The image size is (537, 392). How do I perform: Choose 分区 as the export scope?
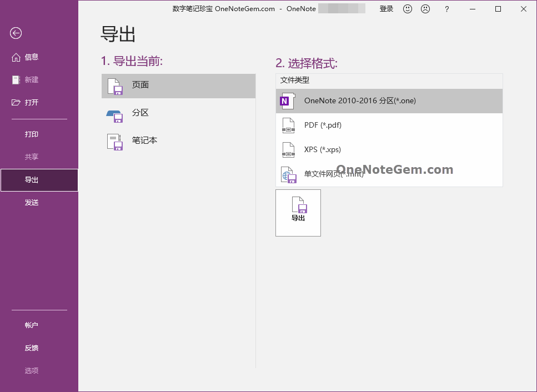coord(178,113)
